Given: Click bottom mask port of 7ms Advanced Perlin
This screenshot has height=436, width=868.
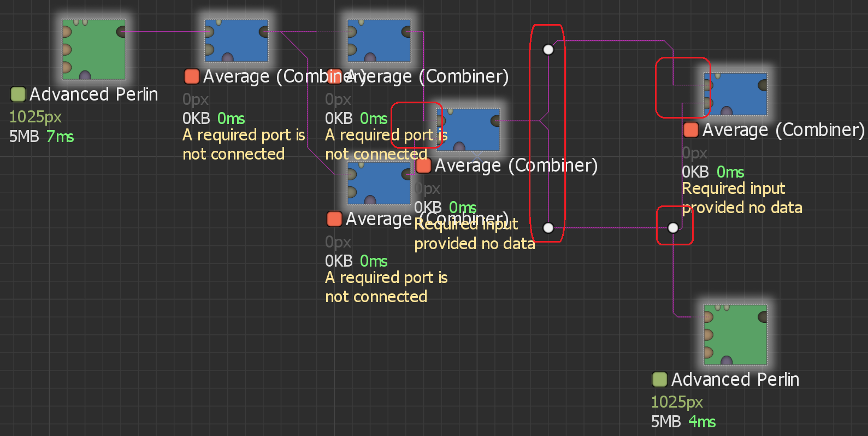Looking at the screenshot, I should coord(85,75).
